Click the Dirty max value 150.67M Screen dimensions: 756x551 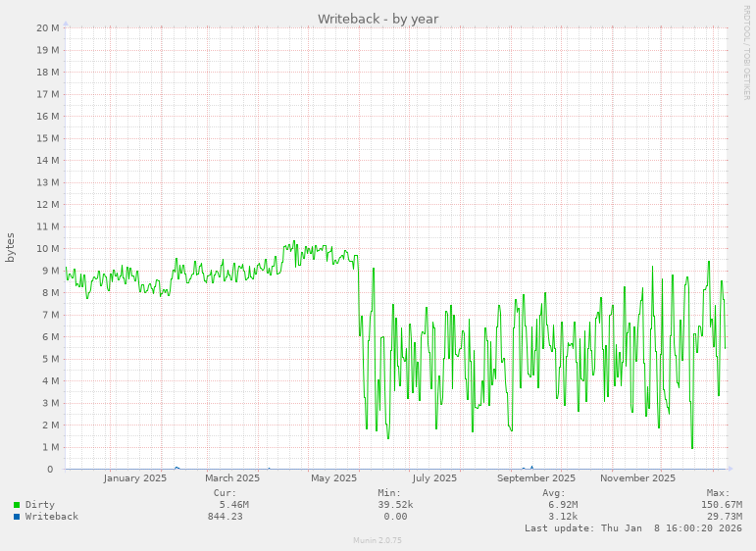pyautogui.click(x=722, y=505)
